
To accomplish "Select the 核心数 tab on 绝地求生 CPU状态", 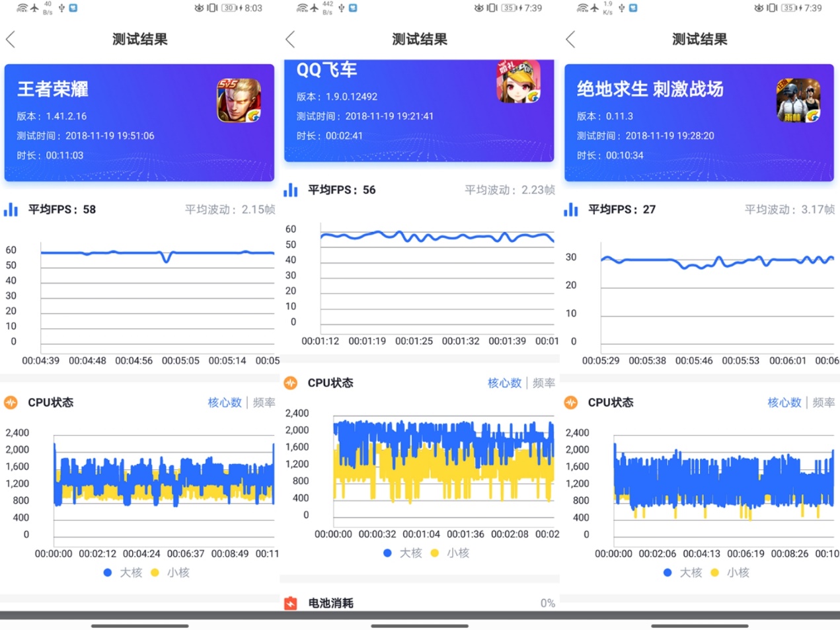I will (x=784, y=402).
